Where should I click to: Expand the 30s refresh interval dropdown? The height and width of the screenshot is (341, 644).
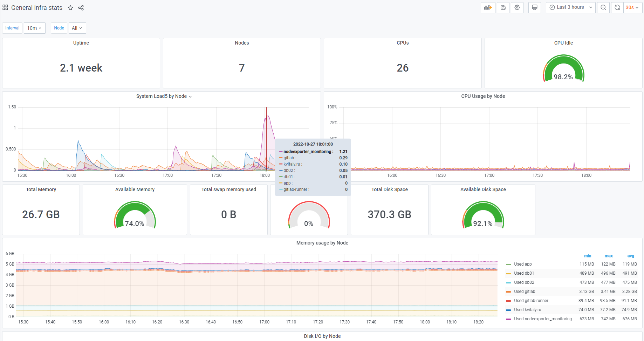pos(632,7)
